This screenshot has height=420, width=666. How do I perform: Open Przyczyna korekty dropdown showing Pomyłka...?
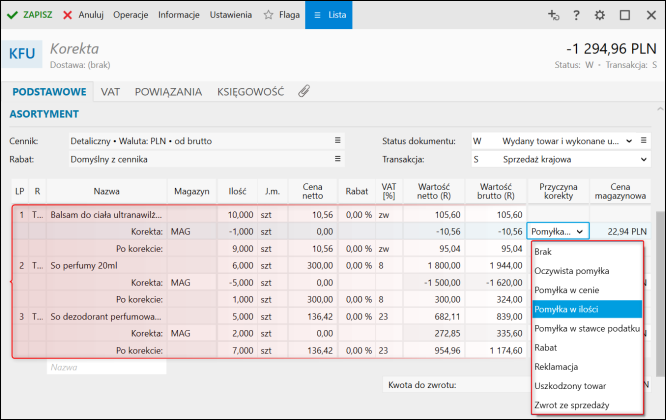[x=558, y=231]
